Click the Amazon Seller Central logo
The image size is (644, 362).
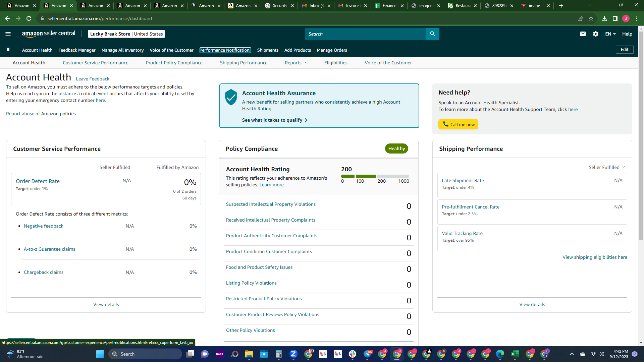click(49, 34)
